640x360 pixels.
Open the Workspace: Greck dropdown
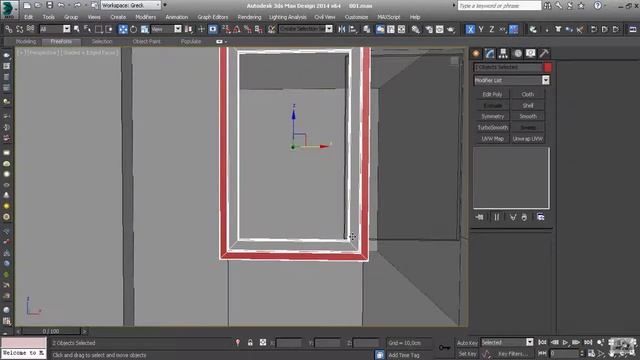131,5
